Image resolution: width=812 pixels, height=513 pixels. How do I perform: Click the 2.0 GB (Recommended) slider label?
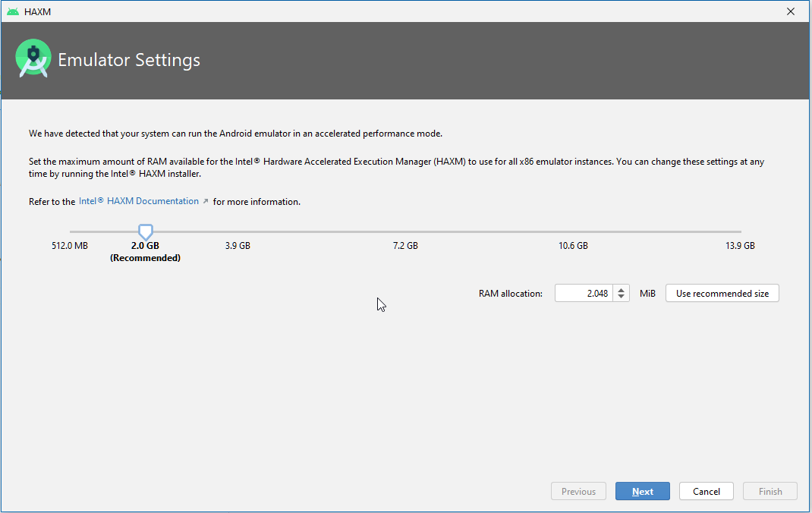point(145,251)
